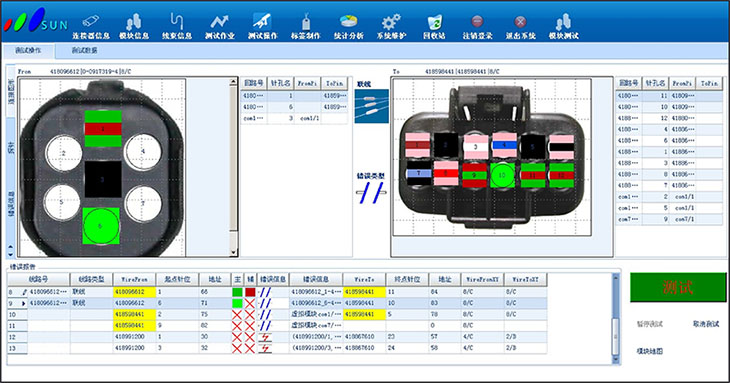Click the green 测试 test button
Viewport: 730px width, 383px height.
678,287
